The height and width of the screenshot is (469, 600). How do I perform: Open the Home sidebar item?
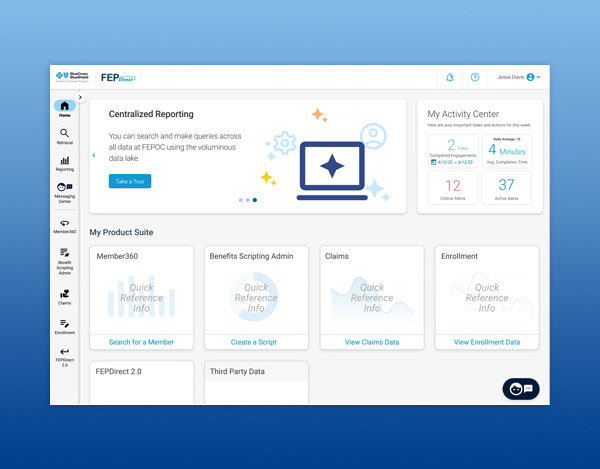click(x=64, y=108)
